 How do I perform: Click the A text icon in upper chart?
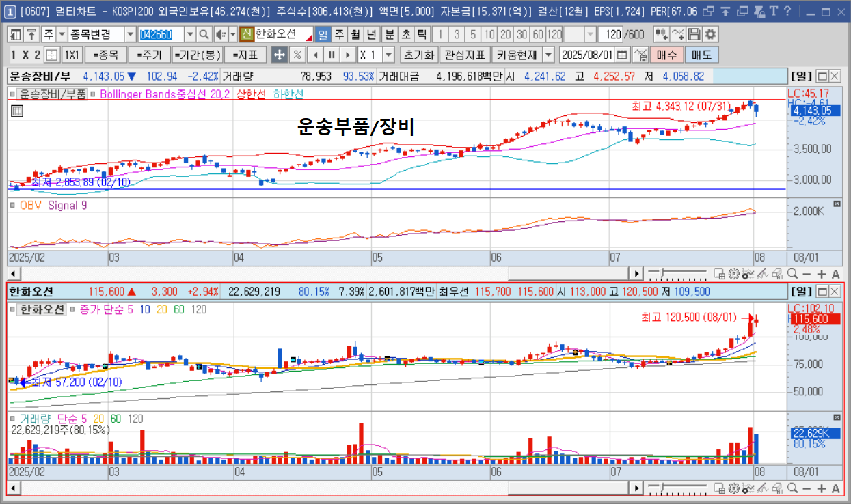(837, 274)
